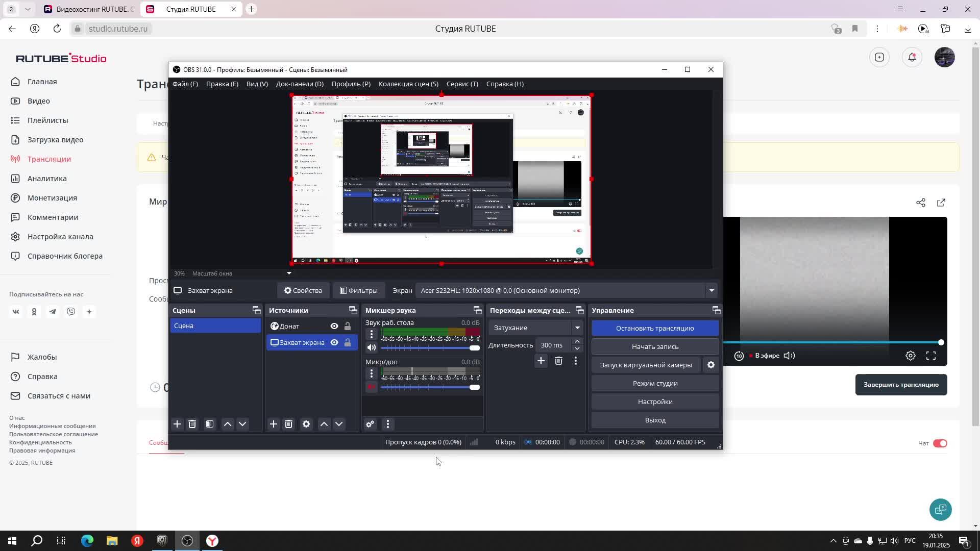This screenshot has height=551, width=980.
Task: Unmute Микр/доп audio
Action: (x=372, y=387)
